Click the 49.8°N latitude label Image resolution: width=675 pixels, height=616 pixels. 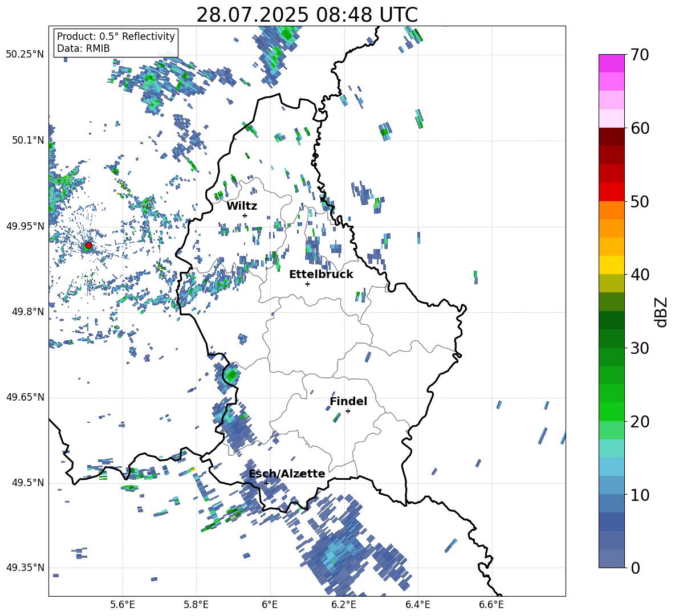[x=28, y=312]
